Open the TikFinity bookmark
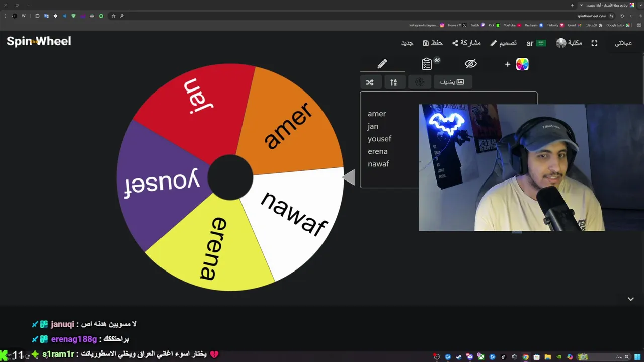 (556, 25)
